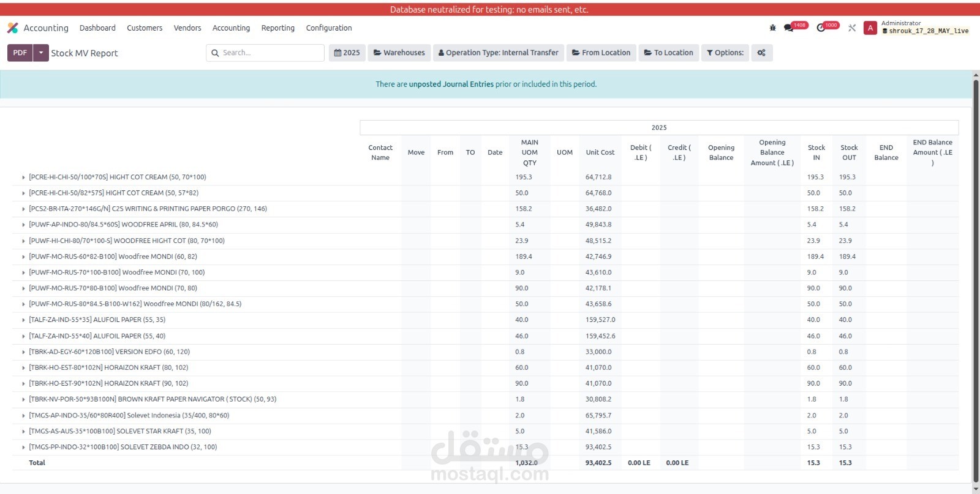980x494 pixels.
Task: Click the 65,795.7 unit cost value
Action: [598, 415]
